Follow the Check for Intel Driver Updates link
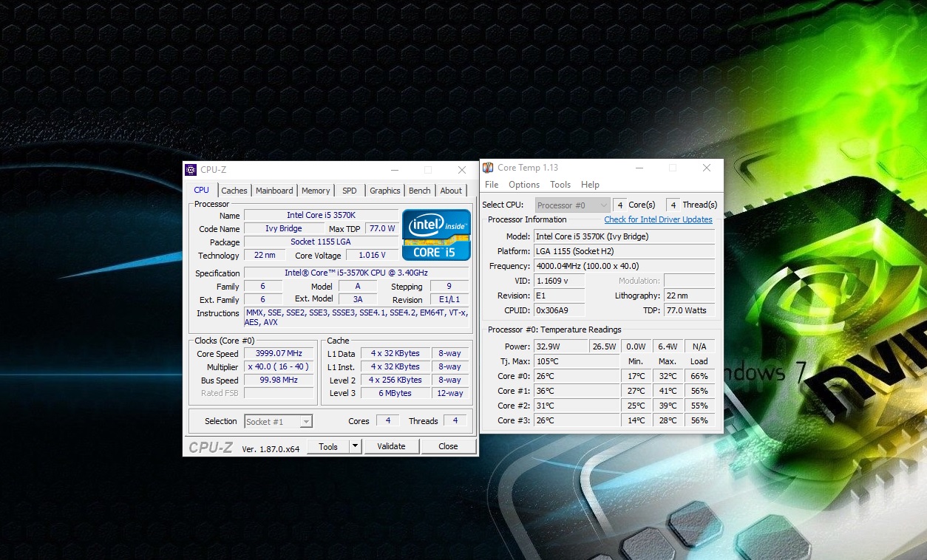The height and width of the screenshot is (560, 927). tap(658, 219)
